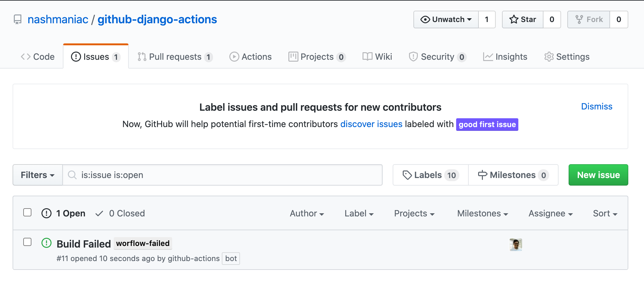Check the select-all issues checkbox
The image size is (644, 290).
(27, 213)
